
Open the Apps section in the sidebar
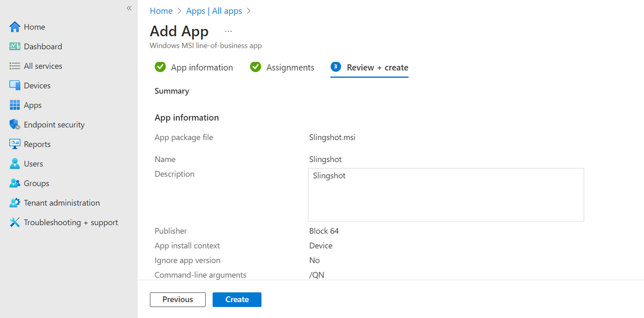tap(32, 105)
